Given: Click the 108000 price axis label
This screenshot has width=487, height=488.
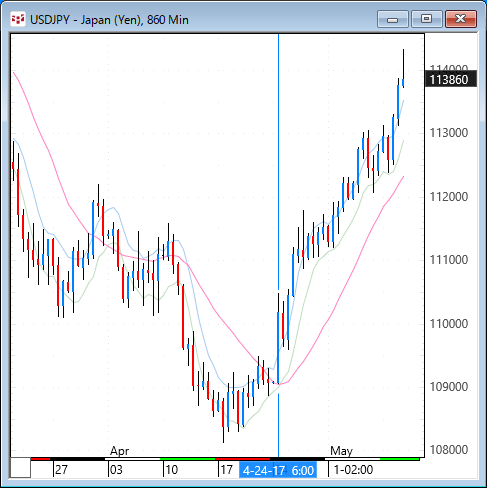Looking at the screenshot, I should pos(449,450).
